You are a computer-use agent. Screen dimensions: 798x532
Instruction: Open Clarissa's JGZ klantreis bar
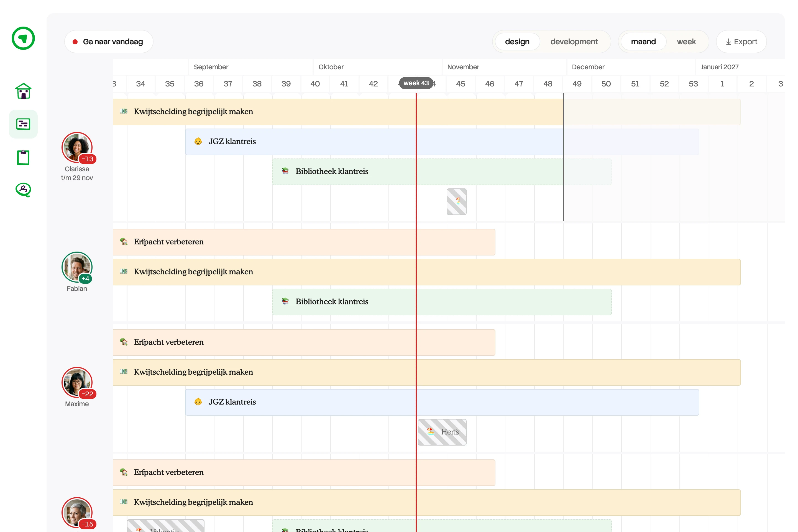coord(442,142)
